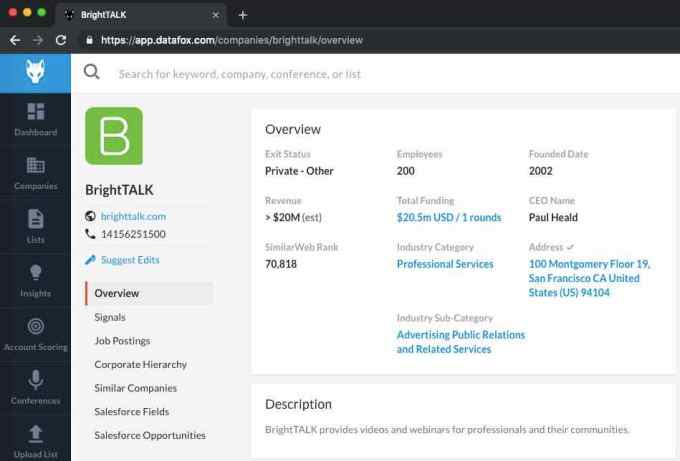Open the Total Funding $20.5m link
The height and width of the screenshot is (461, 680).
tap(449, 217)
